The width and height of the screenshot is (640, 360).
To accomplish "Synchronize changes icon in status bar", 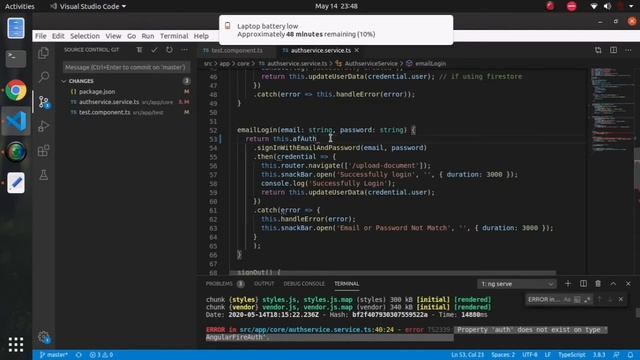I will click(78, 355).
